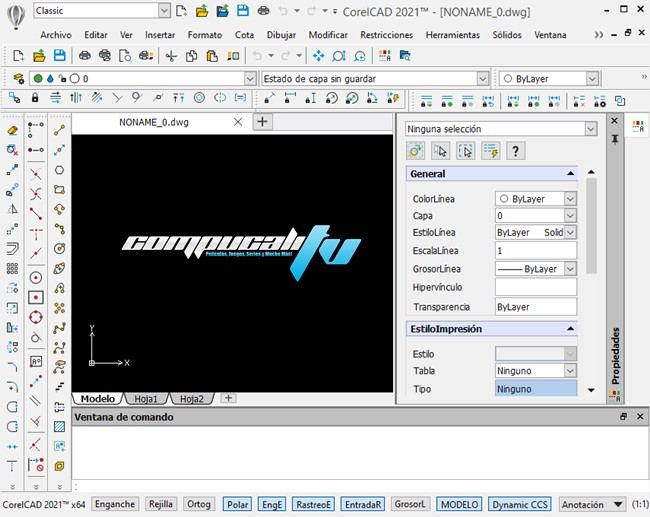Toggle EngE entity snap
This screenshot has height=517, width=650.
click(x=272, y=505)
